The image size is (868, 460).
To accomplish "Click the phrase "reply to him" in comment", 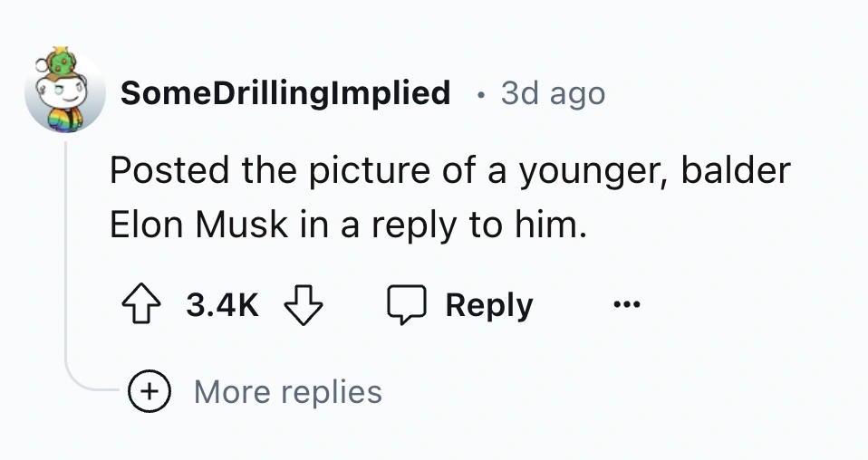I will point(474,225).
